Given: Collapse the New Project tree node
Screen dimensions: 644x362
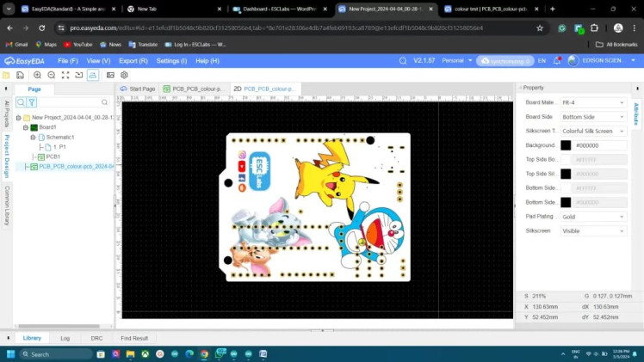Looking at the screenshot, I should 19,117.
